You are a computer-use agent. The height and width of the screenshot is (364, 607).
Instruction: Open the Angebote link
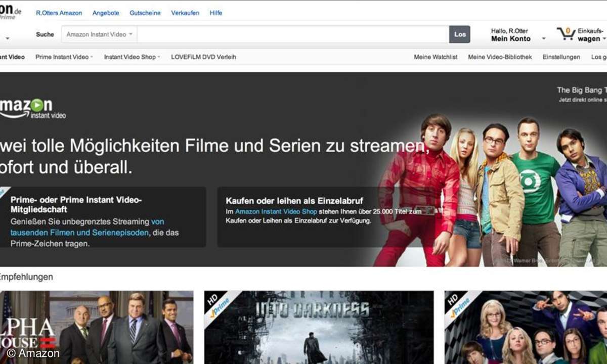(106, 13)
